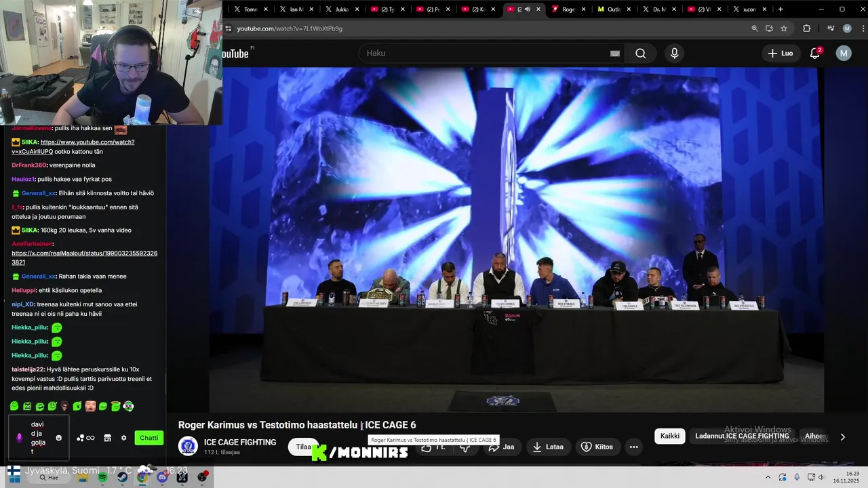The image size is (868, 488).
Task: Open the YouTube account avatar menu
Action: tap(844, 53)
